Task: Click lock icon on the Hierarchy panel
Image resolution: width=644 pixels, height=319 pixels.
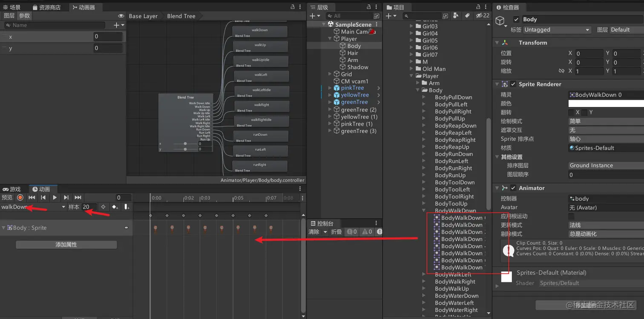Action: tap(369, 7)
